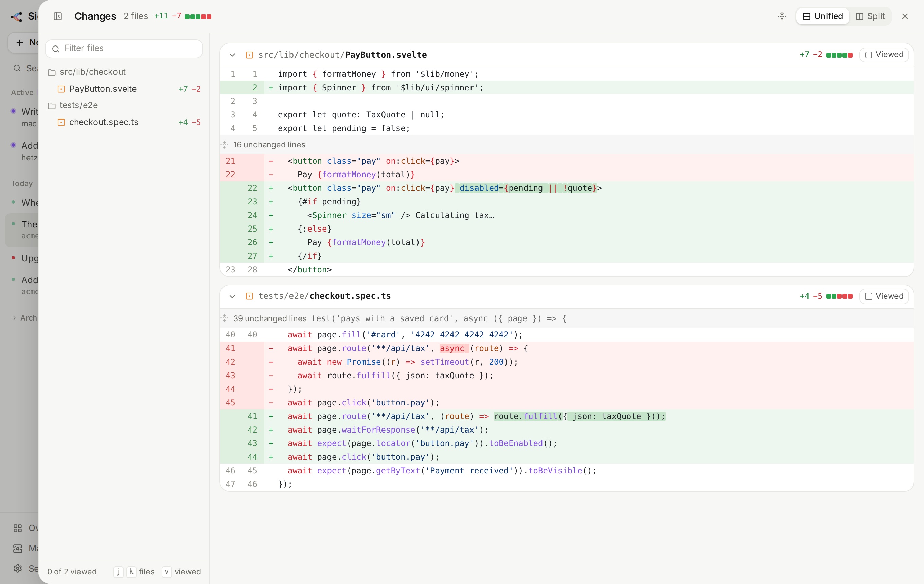The width and height of the screenshot is (924, 584).
Task: Select PayButton.svelte in the file tree
Action: tap(124, 89)
